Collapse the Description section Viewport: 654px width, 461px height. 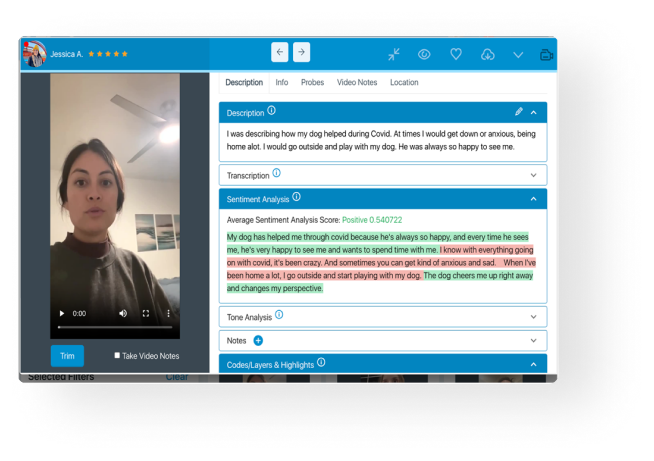[533, 112]
